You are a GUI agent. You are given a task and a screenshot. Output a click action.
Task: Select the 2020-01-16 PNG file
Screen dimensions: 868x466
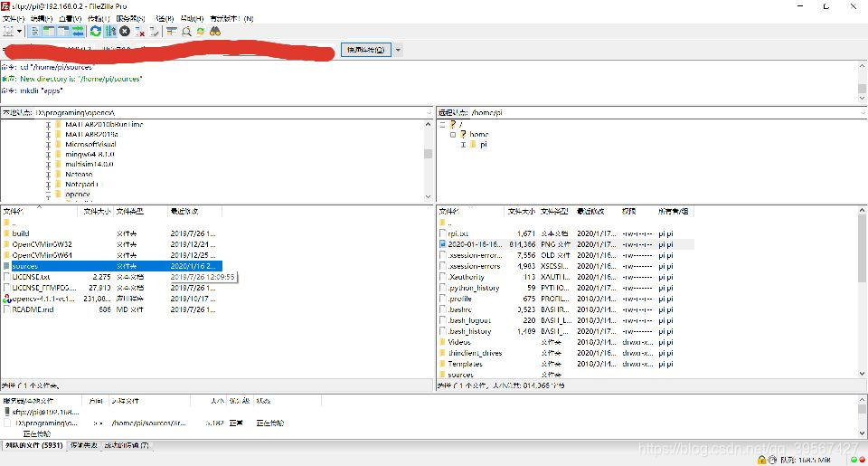(475, 244)
